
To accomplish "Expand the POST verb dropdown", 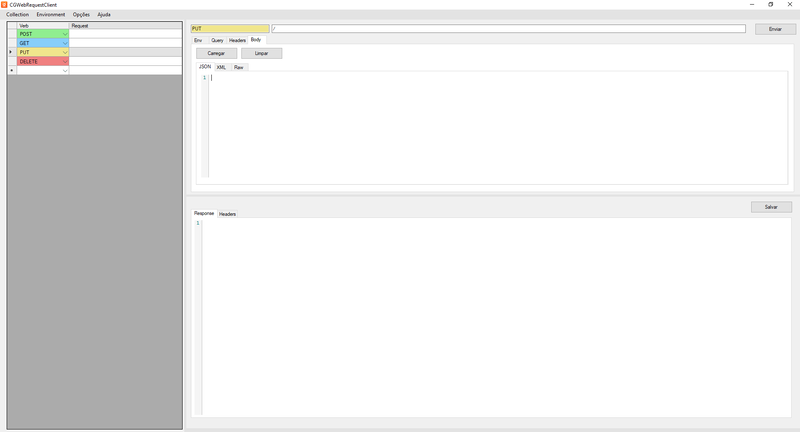I will 65,34.
